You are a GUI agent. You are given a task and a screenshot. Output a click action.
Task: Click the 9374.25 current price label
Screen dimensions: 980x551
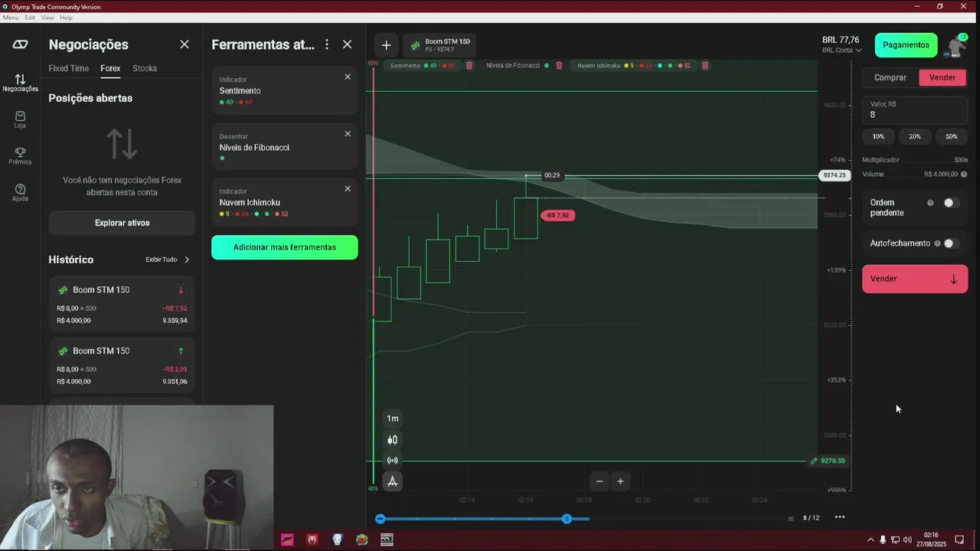[834, 175]
